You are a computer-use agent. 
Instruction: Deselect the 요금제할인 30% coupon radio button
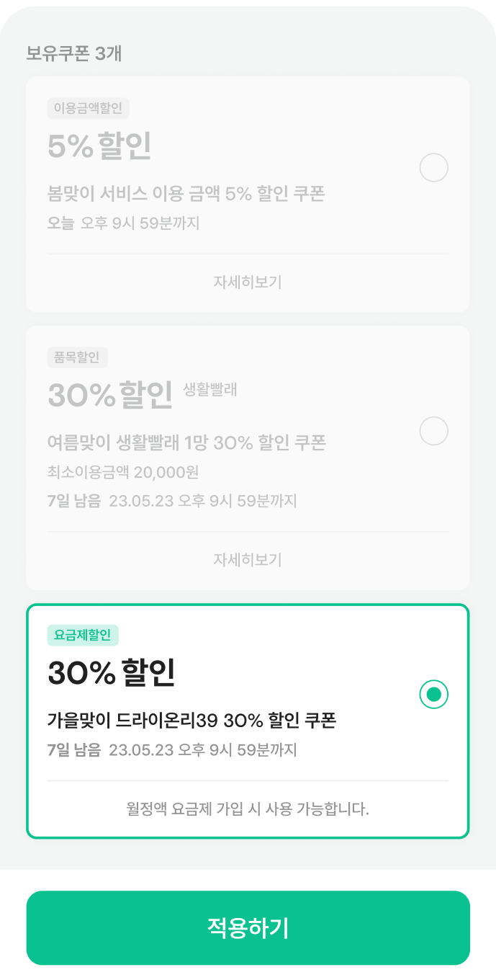pyautogui.click(x=433, y=694)
